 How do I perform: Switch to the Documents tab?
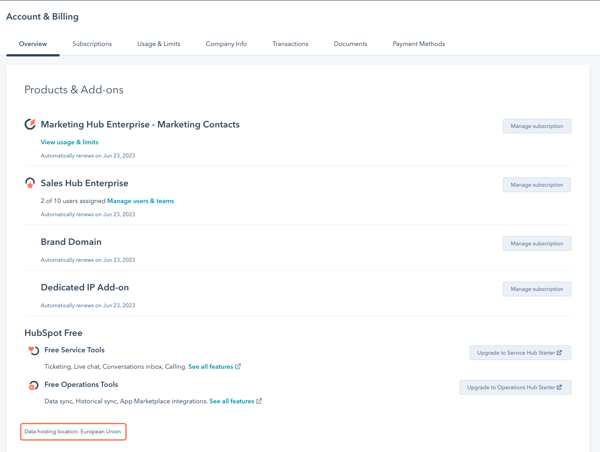coord(350,44)
